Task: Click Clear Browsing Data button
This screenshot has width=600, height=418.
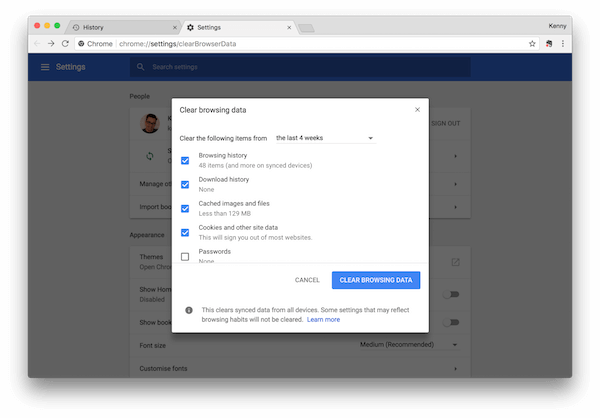Action: pyautogui.click(x=376, y=280)
